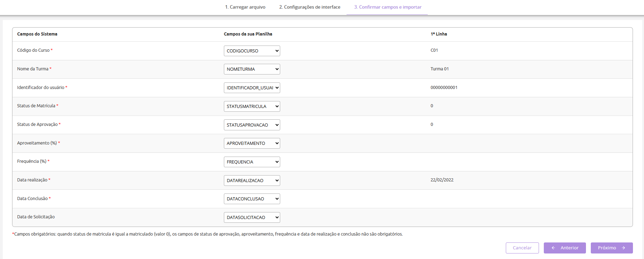This screenshot has width=644, height=259.
Task: Select Confirmar campos e importar tab
Action: point(387,7)
